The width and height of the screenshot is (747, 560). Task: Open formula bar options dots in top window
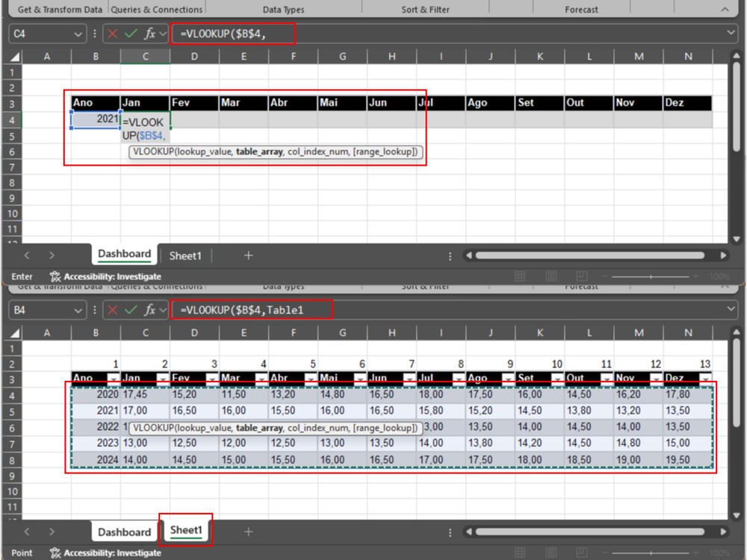click(x=95, y=34)
